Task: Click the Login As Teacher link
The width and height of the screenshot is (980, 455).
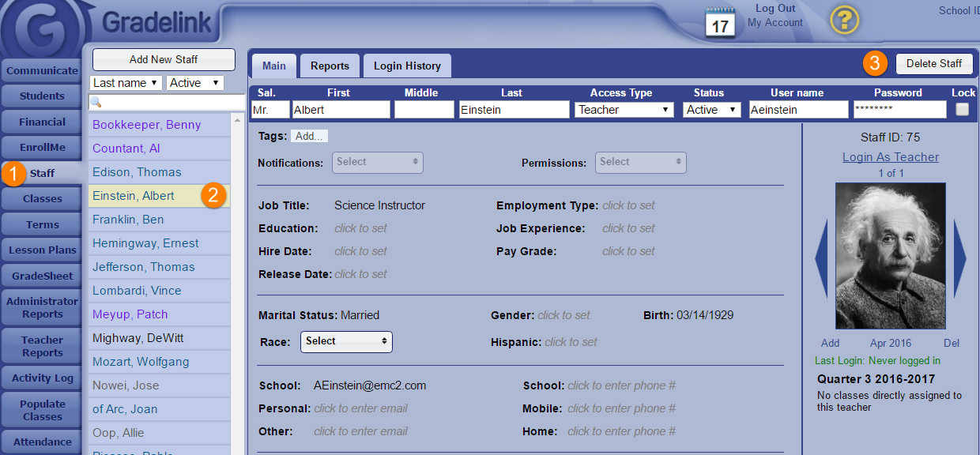Action: coord(890,157)
